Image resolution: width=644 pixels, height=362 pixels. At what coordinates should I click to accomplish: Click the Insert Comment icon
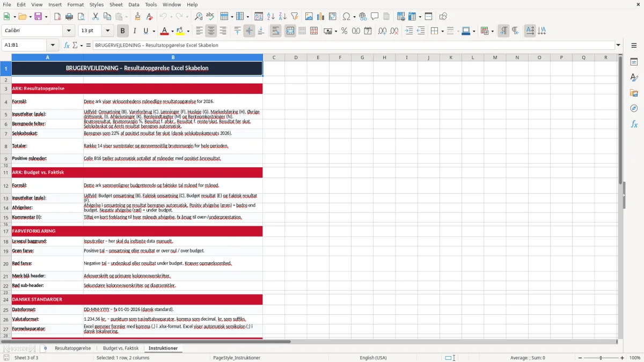coord(375,17)
